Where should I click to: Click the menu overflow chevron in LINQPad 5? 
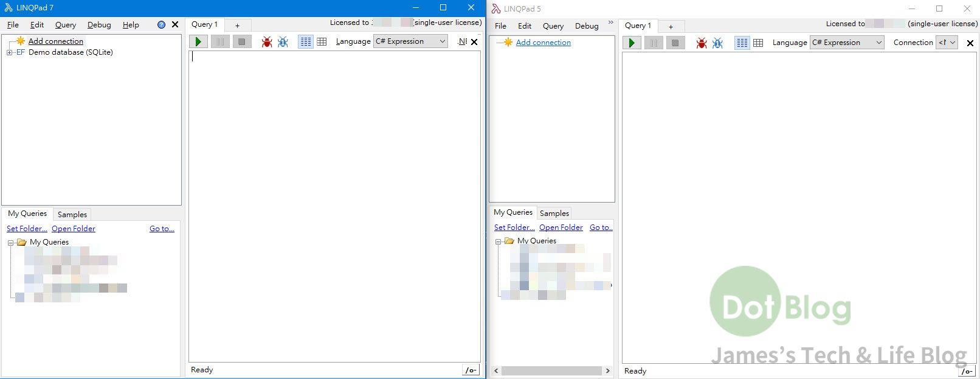(610, 23)
